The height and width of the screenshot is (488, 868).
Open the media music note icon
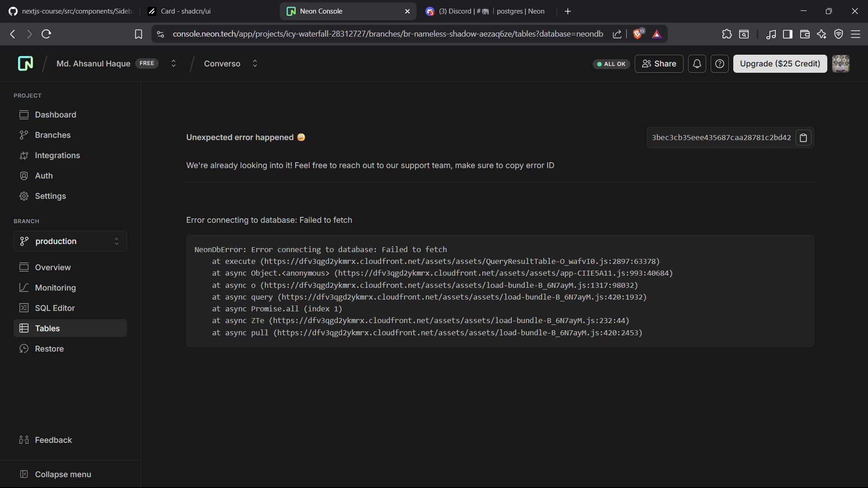click(771, 34)
